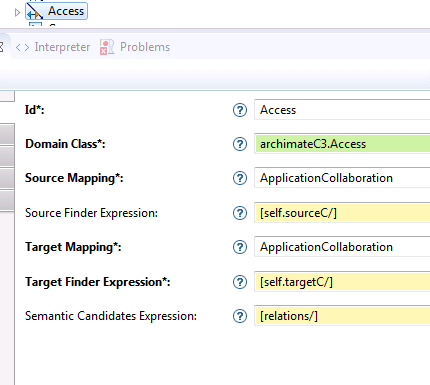This screenshot has width=430, height=385.
Task: Click the Problems tab icon
Action: tap(107, 47)
